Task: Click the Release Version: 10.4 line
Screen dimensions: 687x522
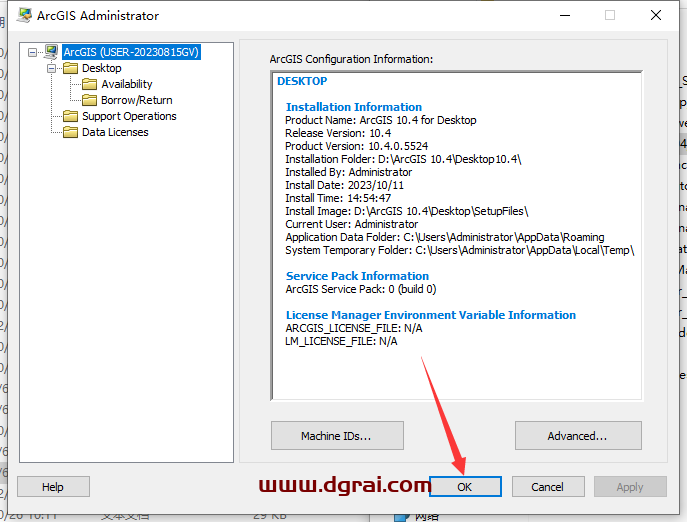Action: pyautogui.click(x=338, y=133)
